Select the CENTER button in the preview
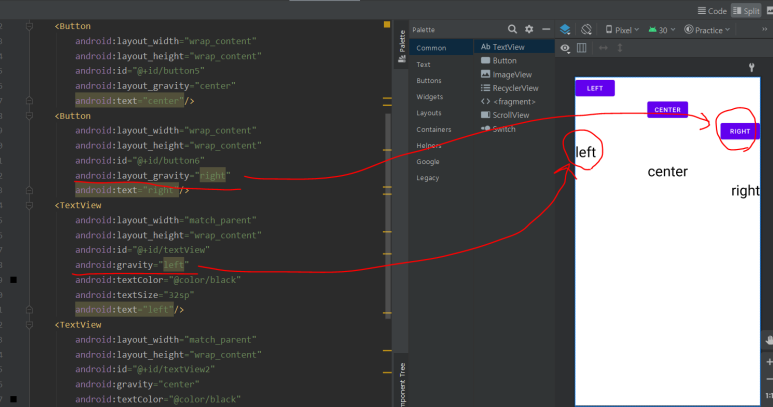The height and width of the screenshot is (407, 773). click(668, 109)
